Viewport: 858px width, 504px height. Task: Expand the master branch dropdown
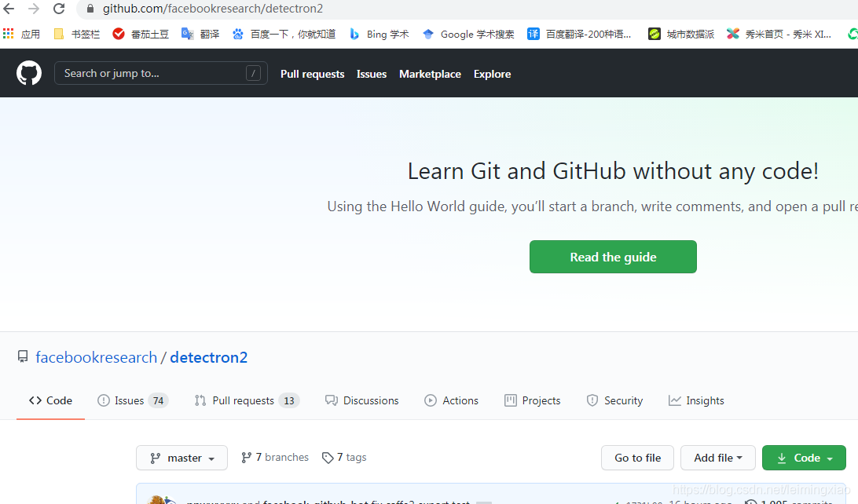tap(181, 458)
